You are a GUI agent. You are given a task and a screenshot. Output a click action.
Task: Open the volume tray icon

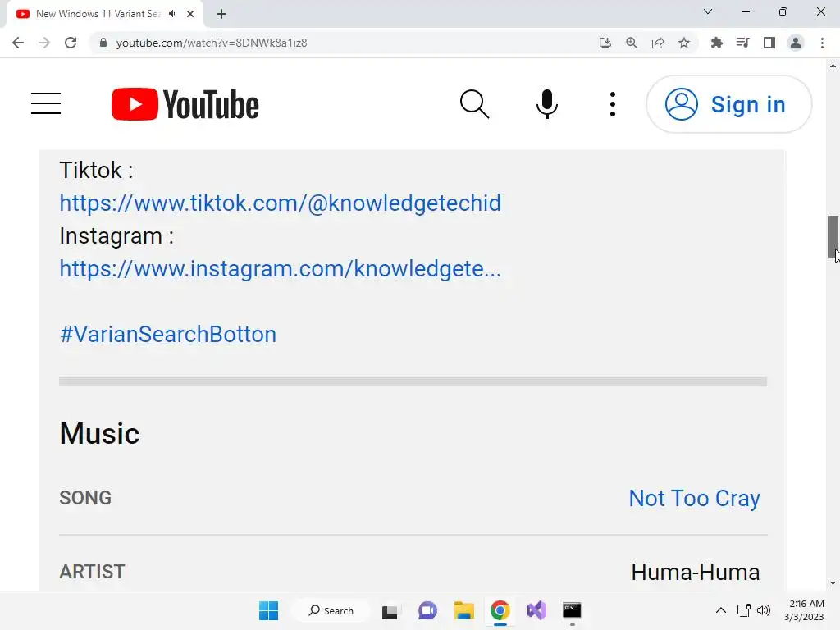(x=764, y=610)
